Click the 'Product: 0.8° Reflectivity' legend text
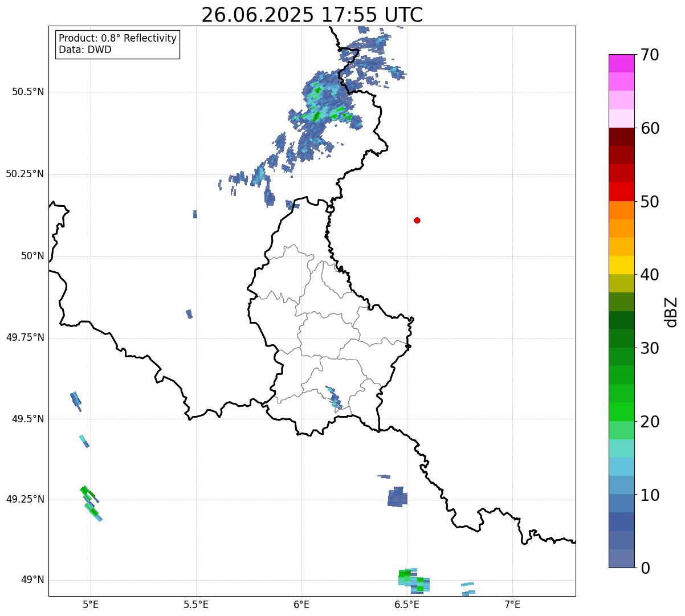The image size is (685, 616). 118,38
